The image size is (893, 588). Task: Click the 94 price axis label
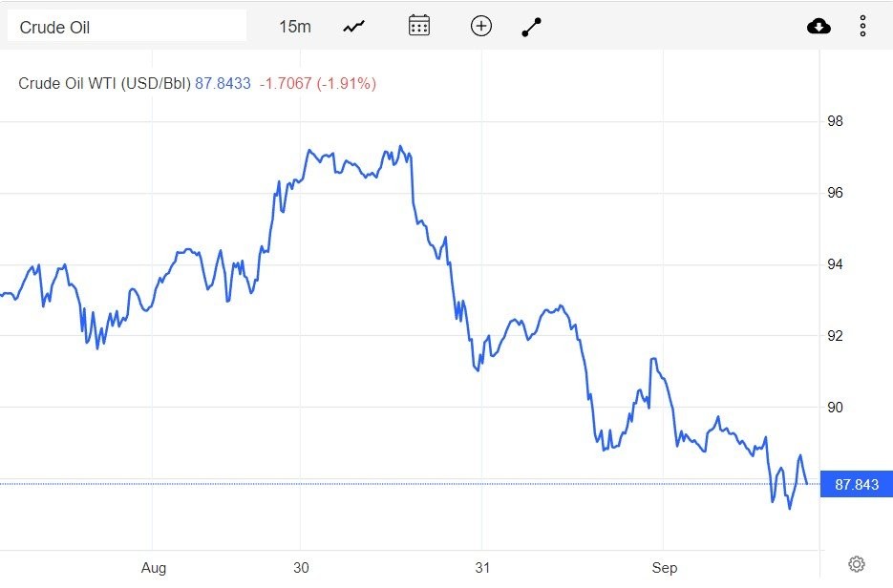pyautogui.click(x=835, y=264)
